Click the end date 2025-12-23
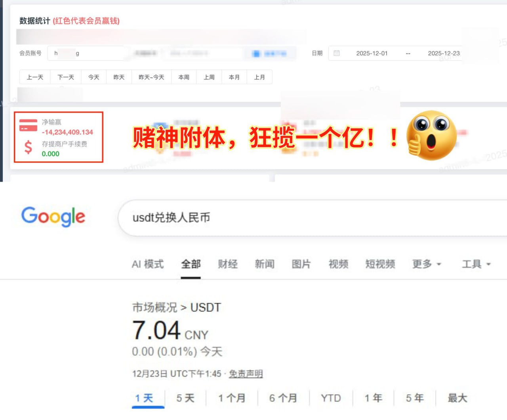Viewport: 507px width, 420px height. pos(444,53)
